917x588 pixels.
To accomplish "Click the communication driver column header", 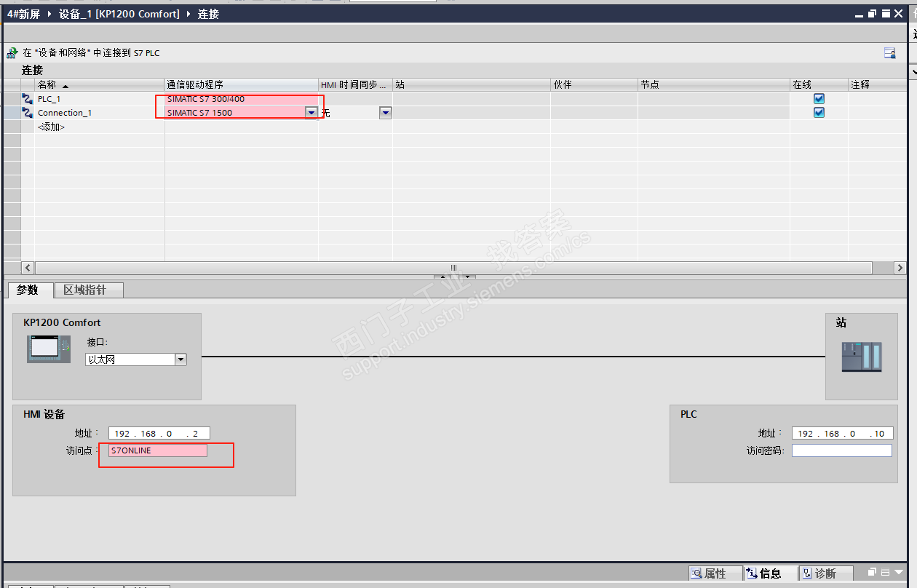I will tap(242, 84).
